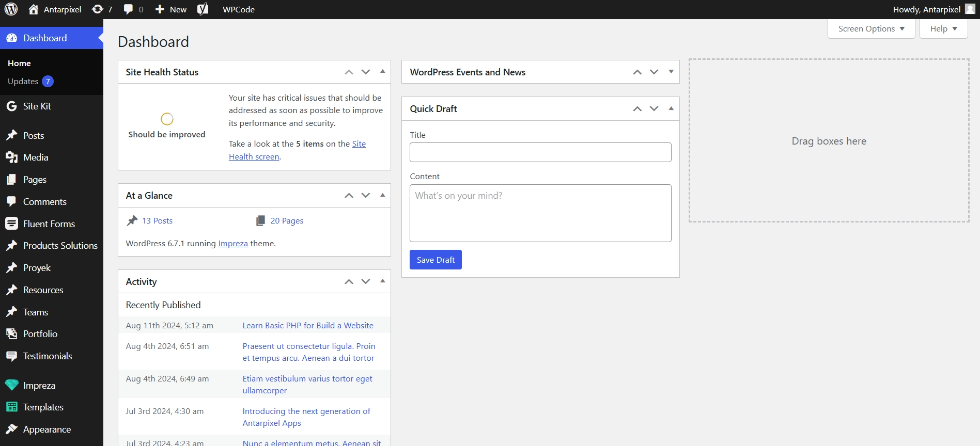Select the Appearance menu in sidebar
Viewport: 980px width, 446px height.
[x=46, y=429]
